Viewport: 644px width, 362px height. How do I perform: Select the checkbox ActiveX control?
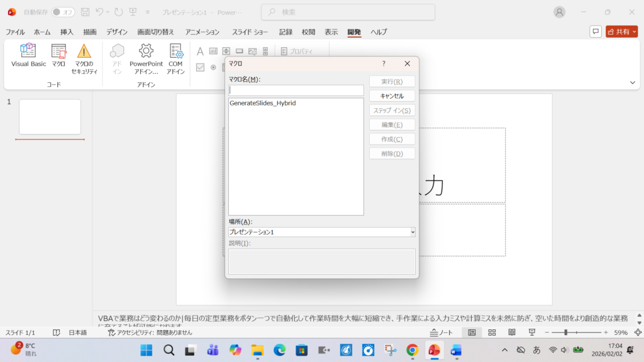pos(200,67)
